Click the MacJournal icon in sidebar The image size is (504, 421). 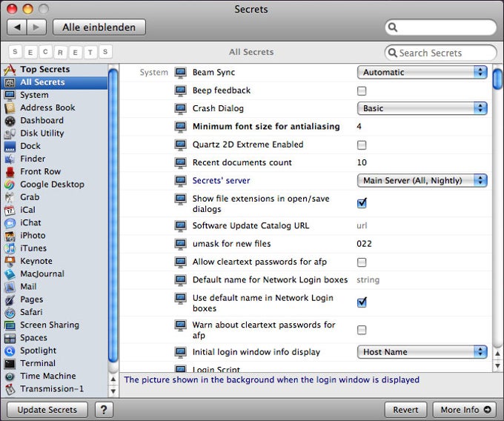point(10,274)
